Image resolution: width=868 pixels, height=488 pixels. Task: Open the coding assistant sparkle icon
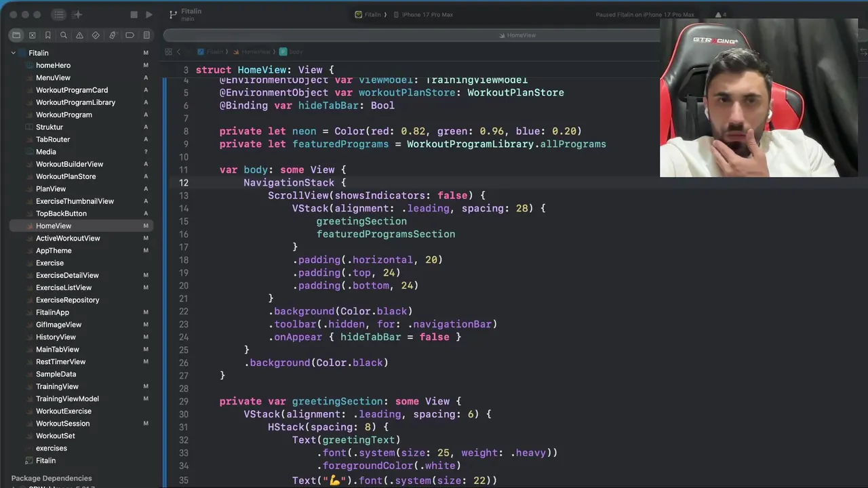[x=77, y=14]
